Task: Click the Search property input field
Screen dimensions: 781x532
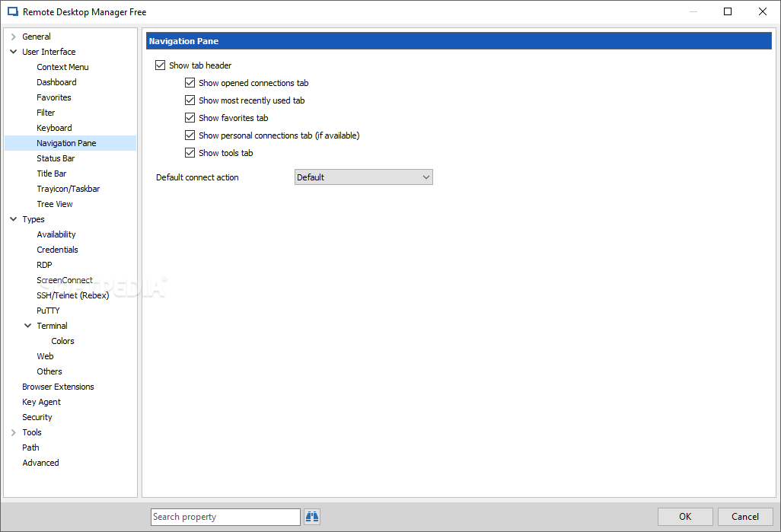Action: pos(225,517)
